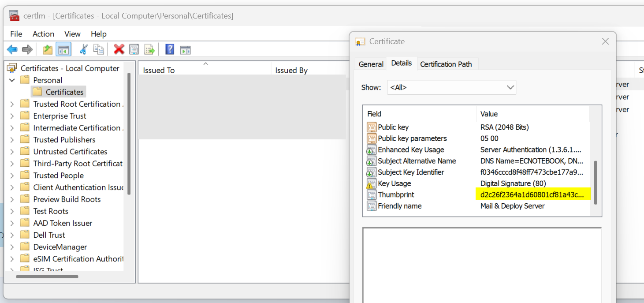Switch to the Certification Path tab
The image size is (644, 303).
pos(446,64)
